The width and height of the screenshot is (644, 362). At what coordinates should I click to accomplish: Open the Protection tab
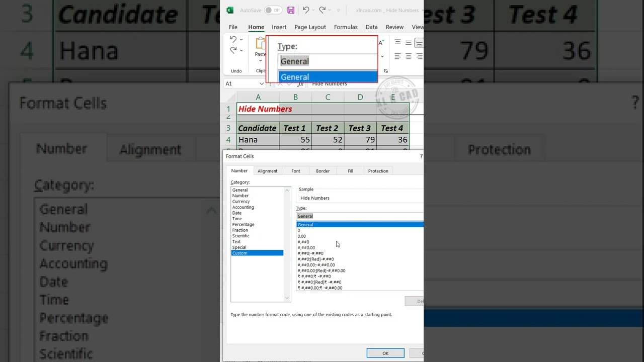(378, 171)
